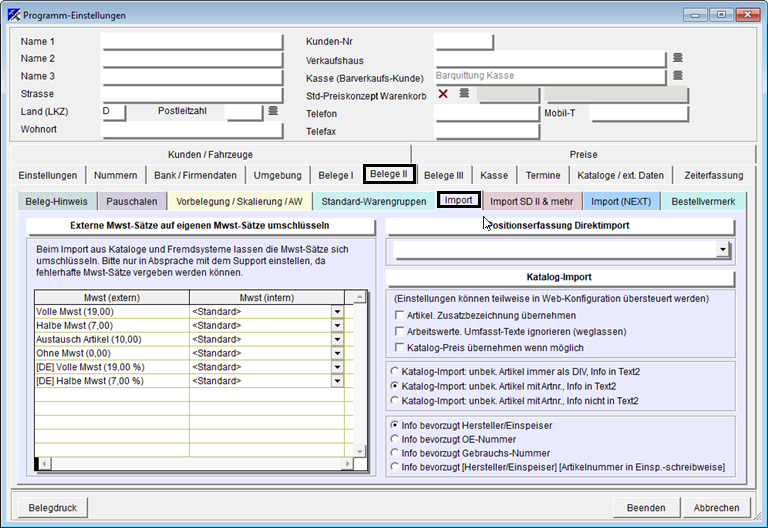Click the red X for Std-Preiskonzept Warenkorb

click(x=443, y=94)
